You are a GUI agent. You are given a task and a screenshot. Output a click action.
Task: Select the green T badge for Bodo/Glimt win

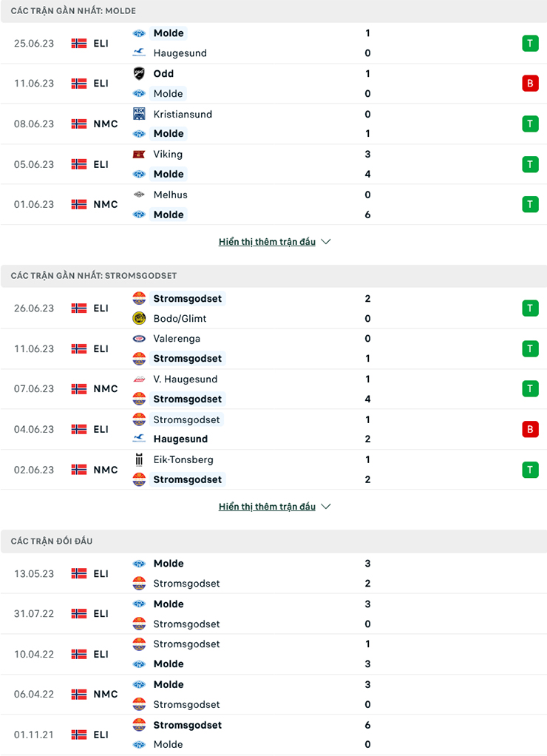(530, 308)
